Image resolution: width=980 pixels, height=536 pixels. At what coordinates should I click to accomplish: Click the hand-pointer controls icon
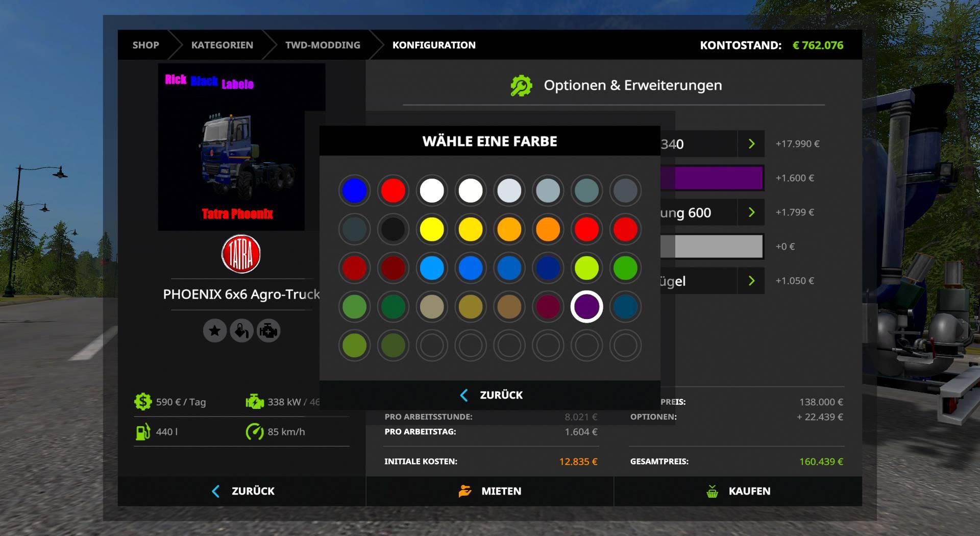[242, 331]
